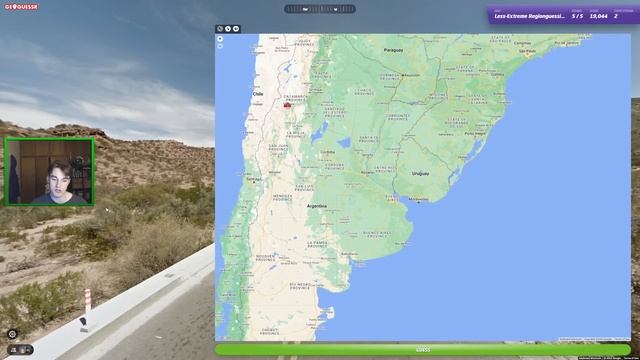Click San Luis Province label
The image size is (640, 360).
[304, 188]
